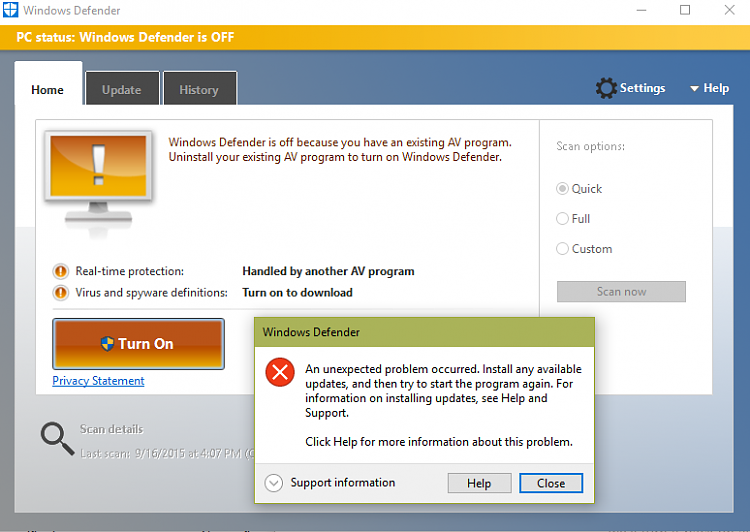Click the Scan now button
The width and height of the screenshot is (750, 532).
(621, 291)
